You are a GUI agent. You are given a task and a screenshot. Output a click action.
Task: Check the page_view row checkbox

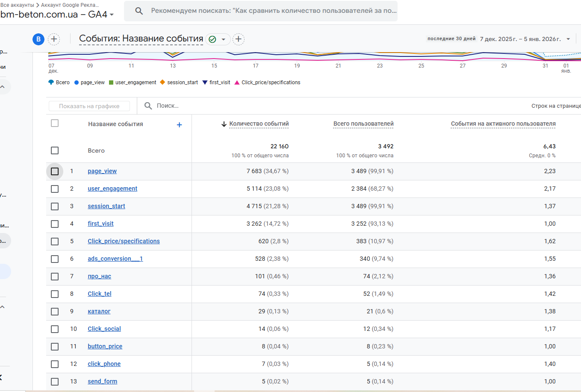click(55, 171)
